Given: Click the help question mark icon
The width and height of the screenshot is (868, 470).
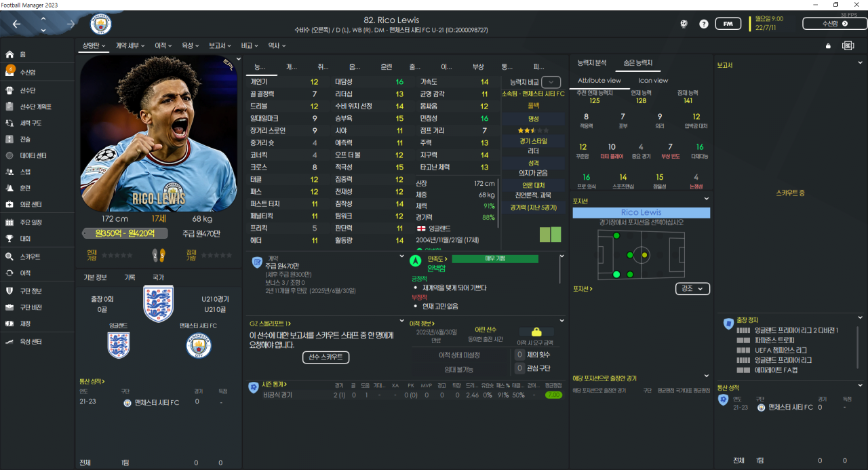Looking at the screenshot, I should pos(704,24).
